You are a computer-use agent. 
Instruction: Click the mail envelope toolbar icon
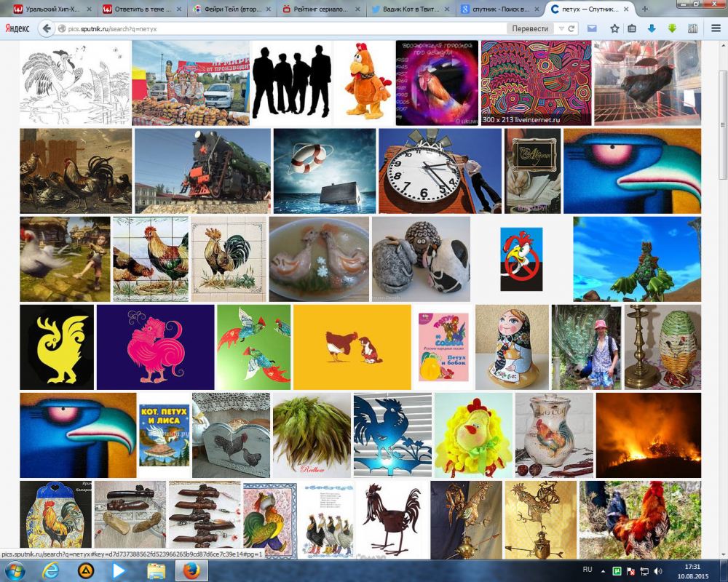pos(593,28)
